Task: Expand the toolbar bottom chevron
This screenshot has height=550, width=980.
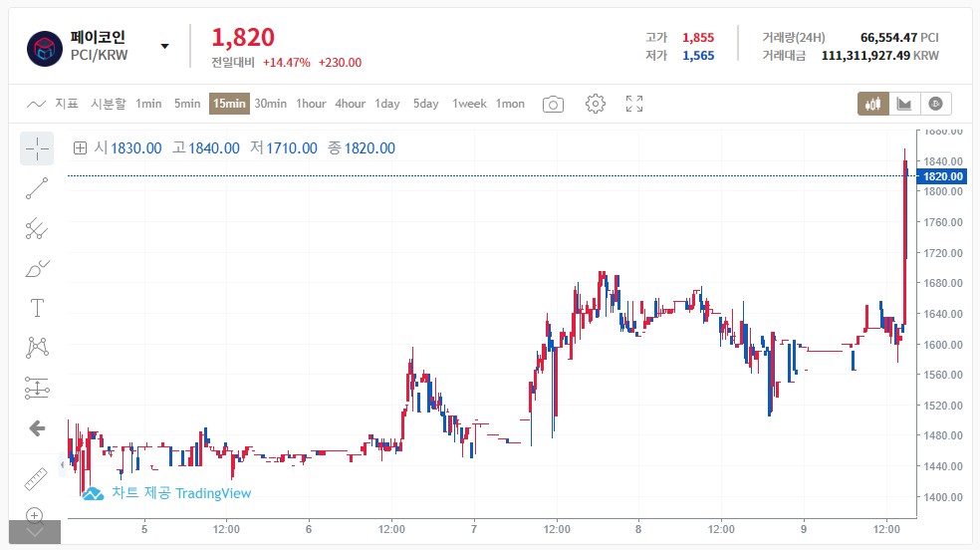Action: [x=35, y=532]
